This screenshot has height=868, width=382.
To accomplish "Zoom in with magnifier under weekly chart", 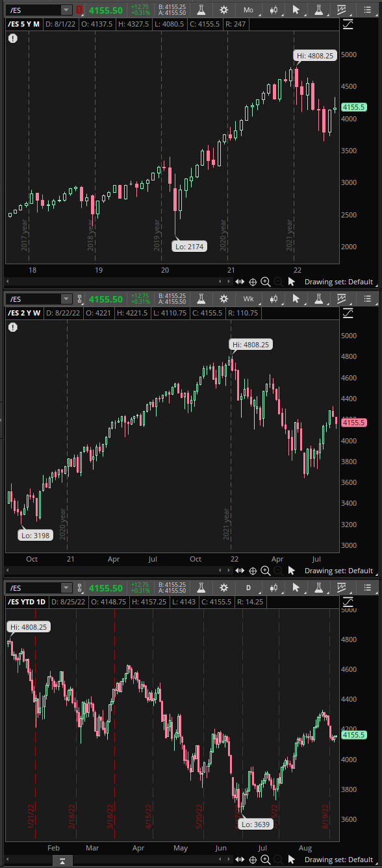I will coord(265,571).
